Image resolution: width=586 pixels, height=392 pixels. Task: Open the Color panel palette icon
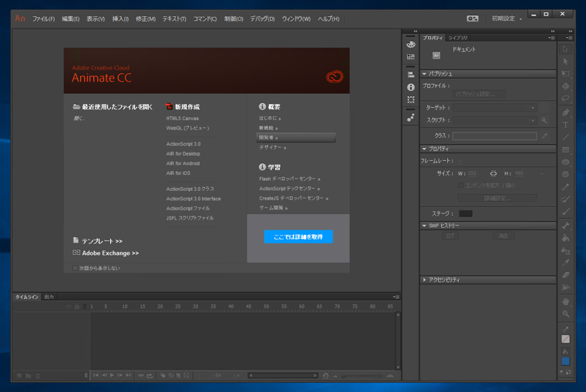click(x=411, y=45)
